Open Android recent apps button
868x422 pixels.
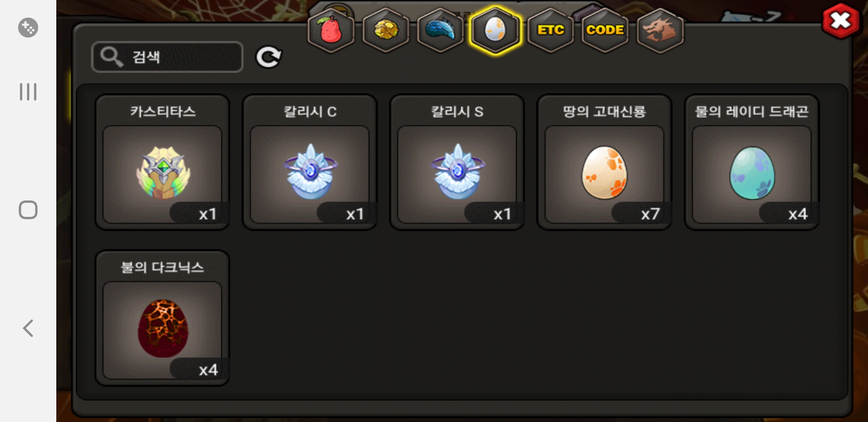28,92
